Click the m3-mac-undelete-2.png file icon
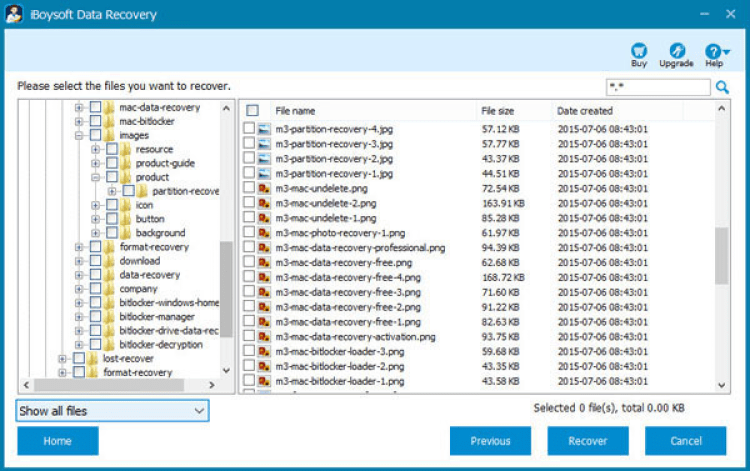 click(x=264, y=203)
